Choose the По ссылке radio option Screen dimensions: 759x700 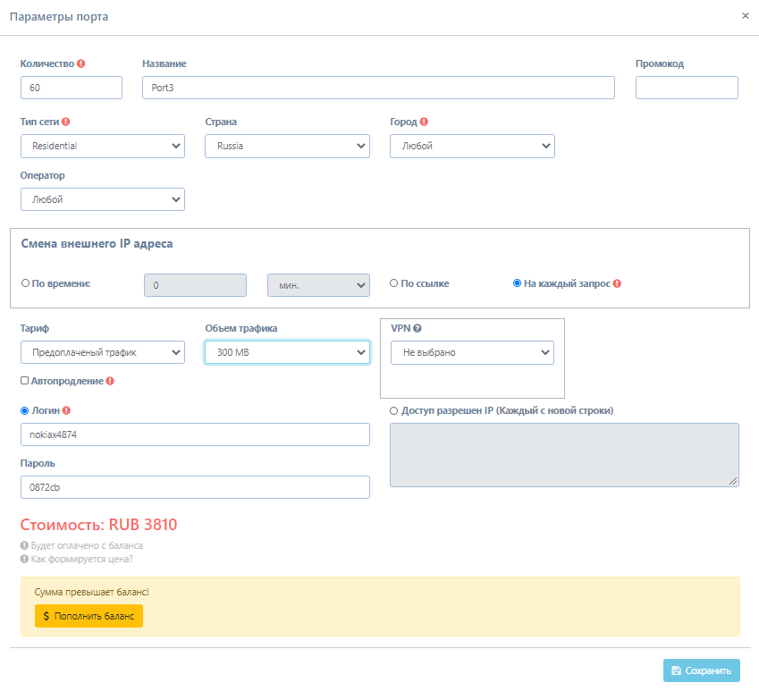[x=394, y=283]
